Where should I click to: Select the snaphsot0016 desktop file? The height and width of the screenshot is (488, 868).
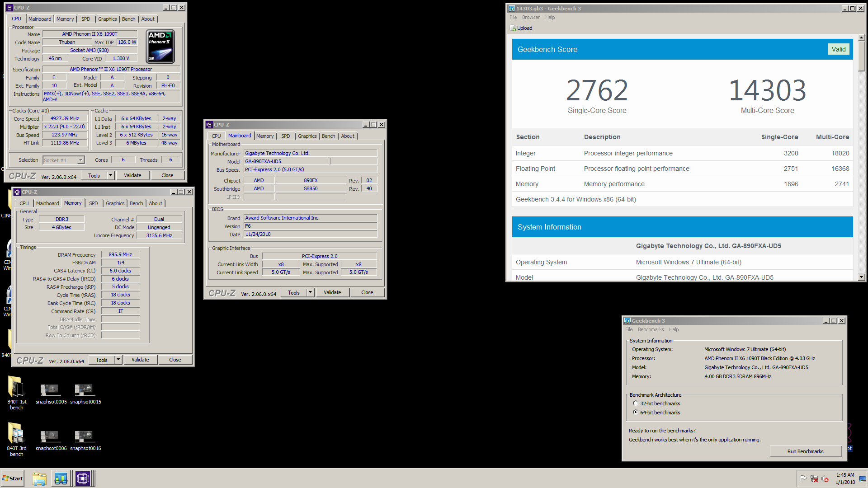pos(85,441)
